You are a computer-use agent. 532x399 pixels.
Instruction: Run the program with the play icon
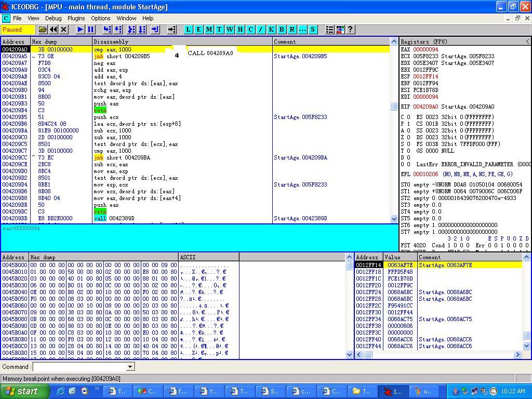tap(80, 30)
